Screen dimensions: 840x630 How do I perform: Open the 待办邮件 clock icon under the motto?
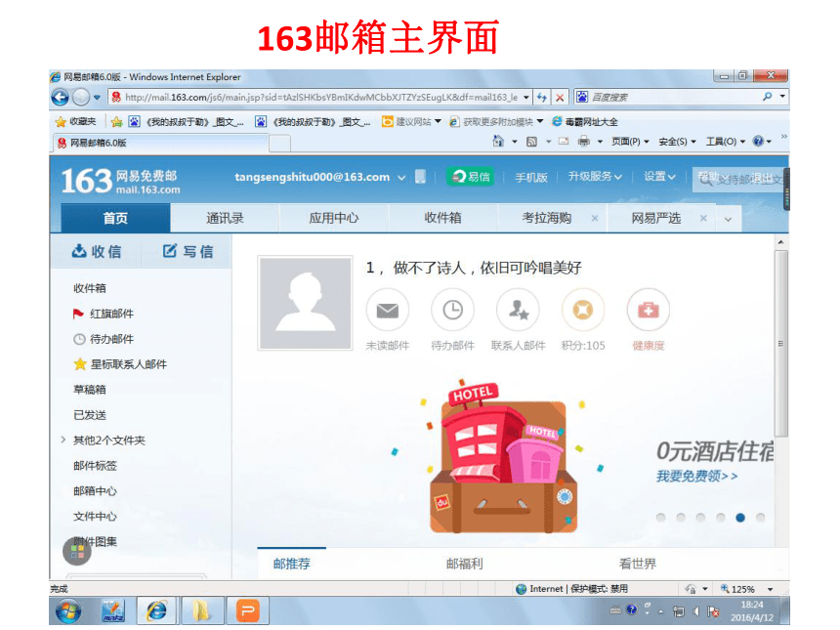pos(452,311)
